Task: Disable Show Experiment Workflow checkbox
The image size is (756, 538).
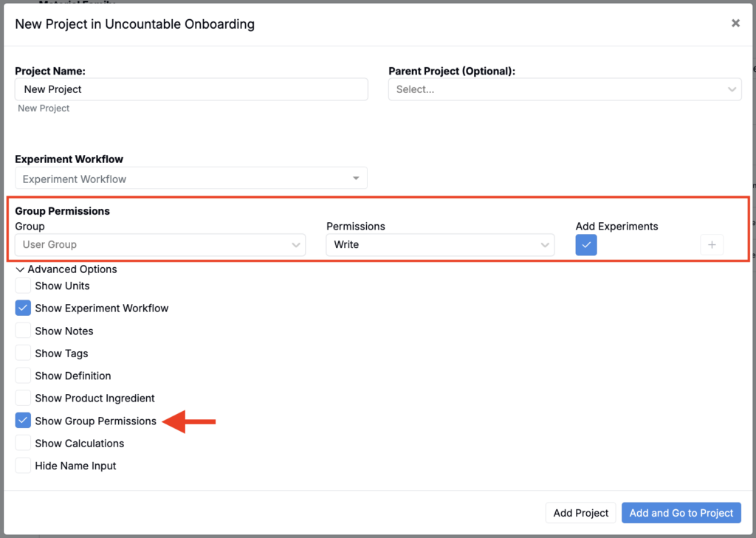Action: point(24,308)
